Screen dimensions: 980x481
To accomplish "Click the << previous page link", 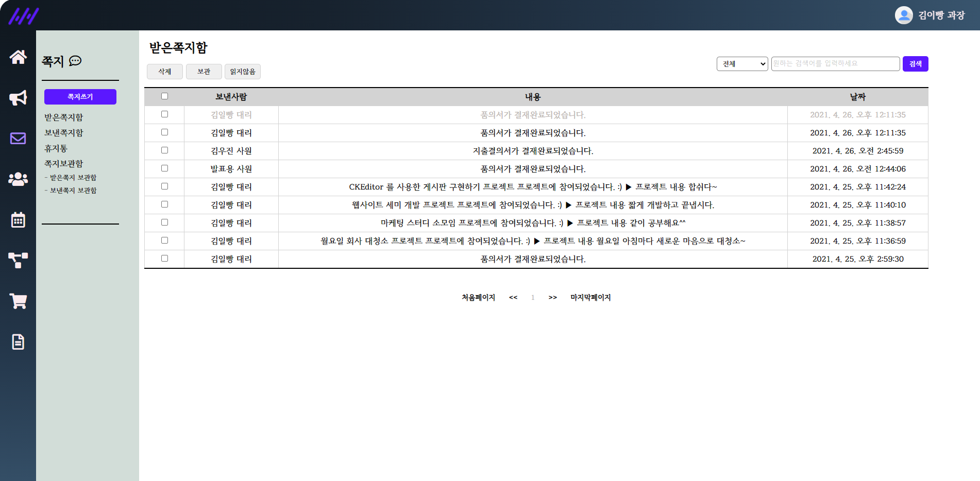I will [x=513, y=298].
